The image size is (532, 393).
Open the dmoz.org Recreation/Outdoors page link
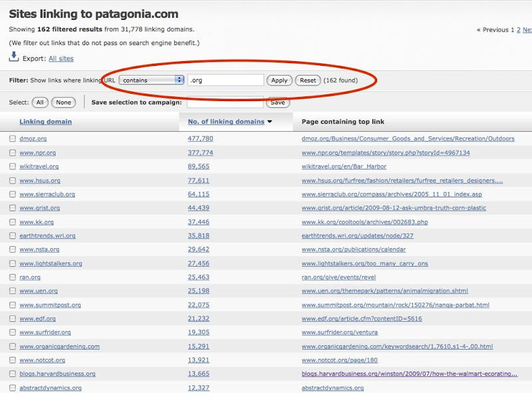pos(408,138)
